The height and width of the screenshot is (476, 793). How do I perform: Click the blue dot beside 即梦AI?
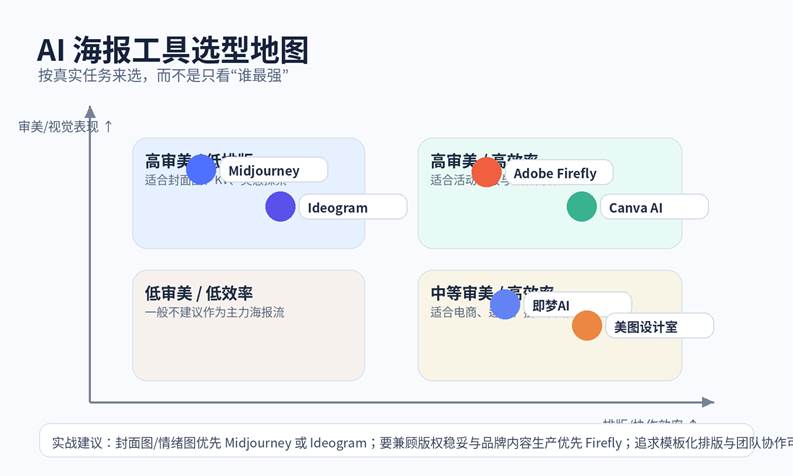[x=505, y=304]
